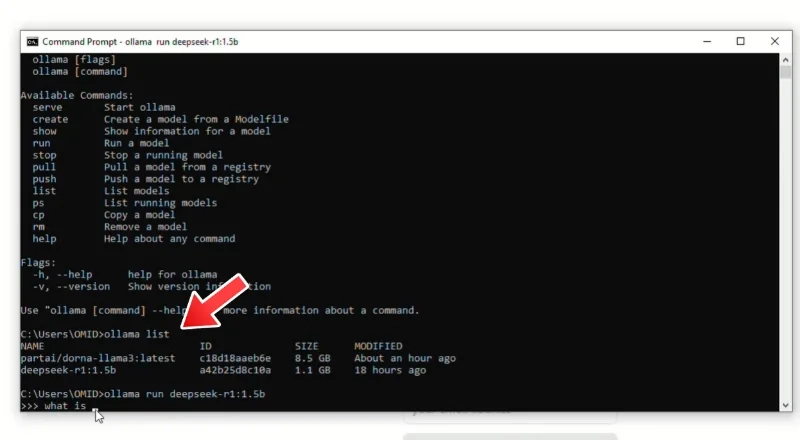The height and width of the screenshot is (440, 800).
Task: Maximize the Command Prompt window
Action: 740,41
